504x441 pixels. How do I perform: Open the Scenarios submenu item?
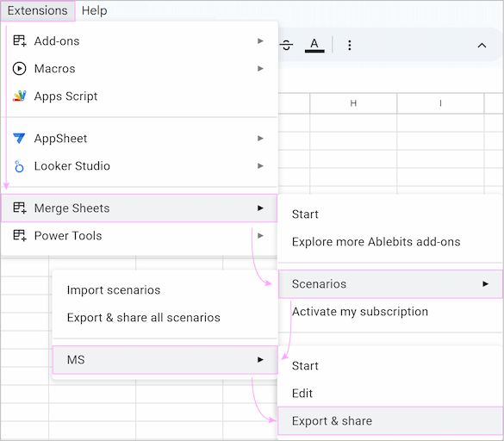coord(390,284)
